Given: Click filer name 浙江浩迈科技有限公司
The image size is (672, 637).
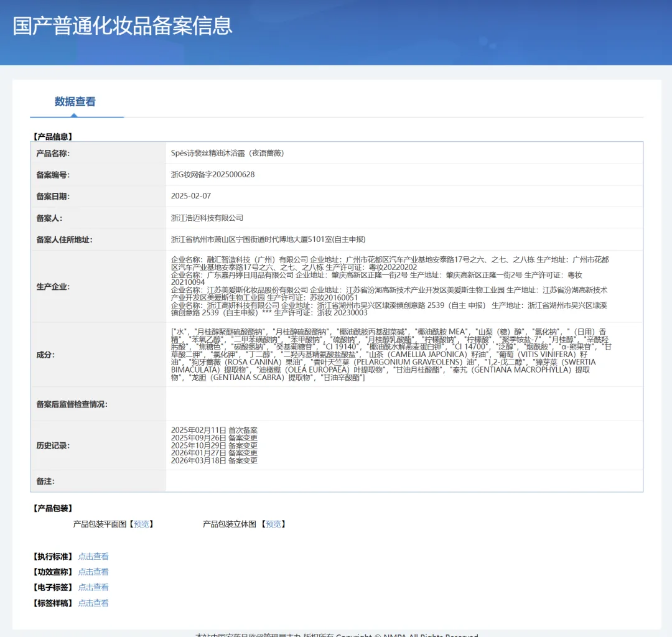Looking at the screenshot, I should coord(207,218).
